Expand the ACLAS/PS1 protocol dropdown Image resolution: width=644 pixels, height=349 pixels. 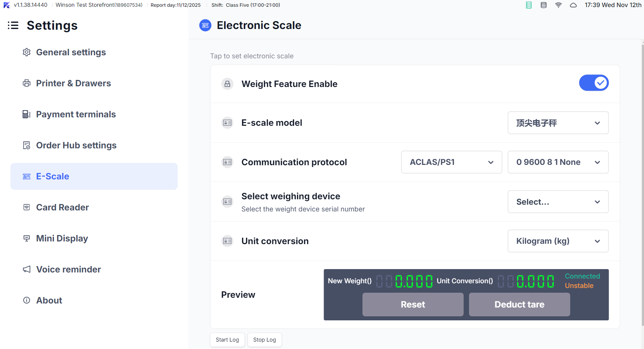tap(451, 162)
